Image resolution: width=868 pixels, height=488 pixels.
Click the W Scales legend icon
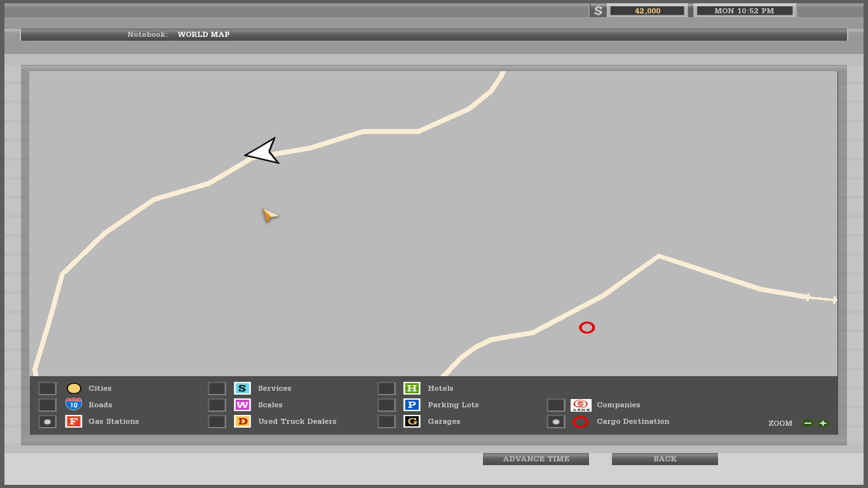pos(242,405)
